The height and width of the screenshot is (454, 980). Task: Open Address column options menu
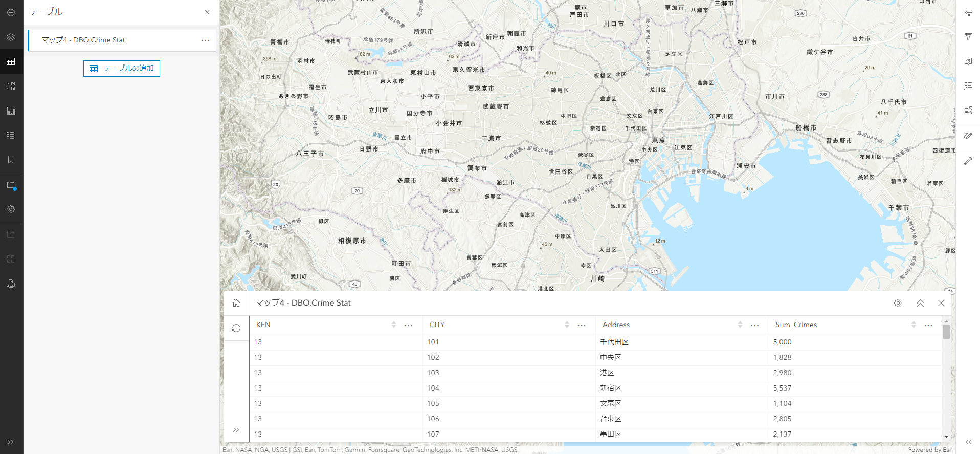click(755, 325)
